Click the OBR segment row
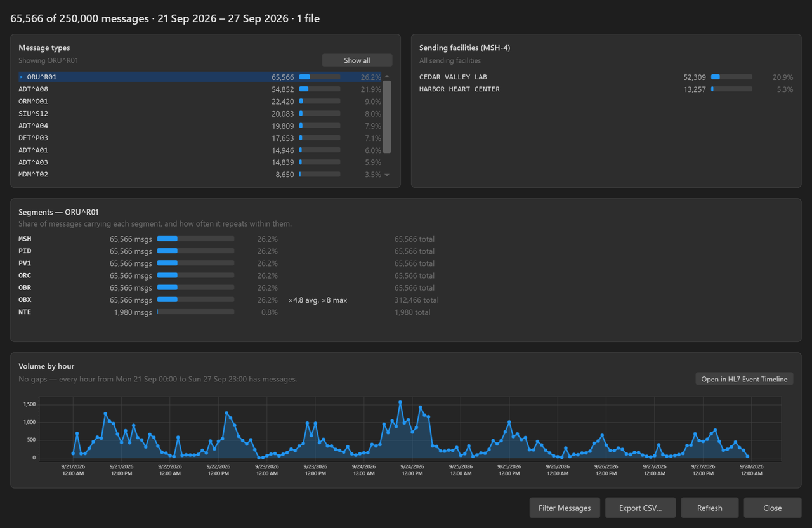The width and height of the screenshot is (812, 528). pos(406,287)
